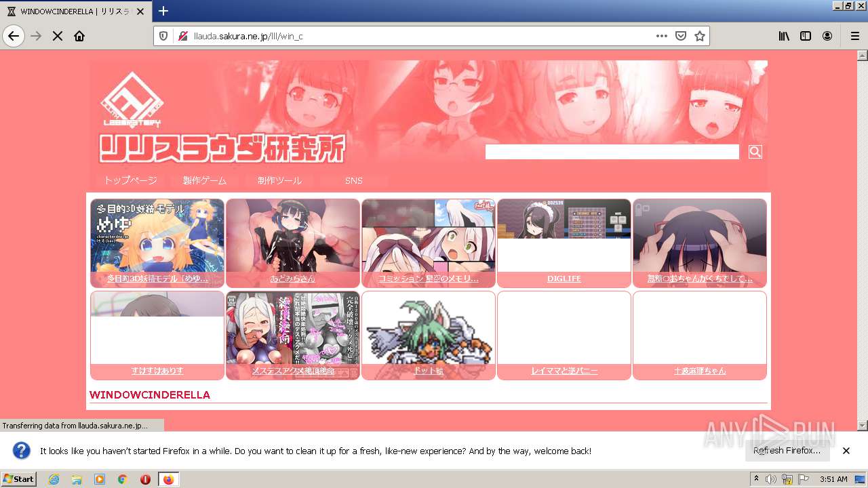Open すけすけありす link
Screen dimensions: 868x488
point(157,371)
